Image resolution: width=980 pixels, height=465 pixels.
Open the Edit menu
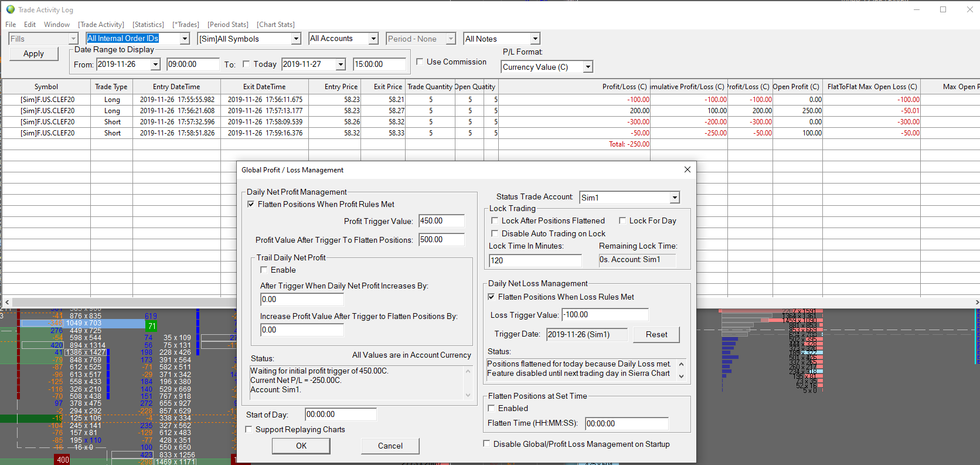(x=30, y=25)
